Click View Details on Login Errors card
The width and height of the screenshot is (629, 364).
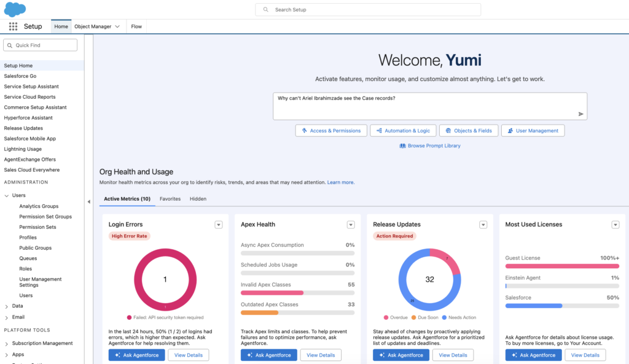[x=189, y=355]
